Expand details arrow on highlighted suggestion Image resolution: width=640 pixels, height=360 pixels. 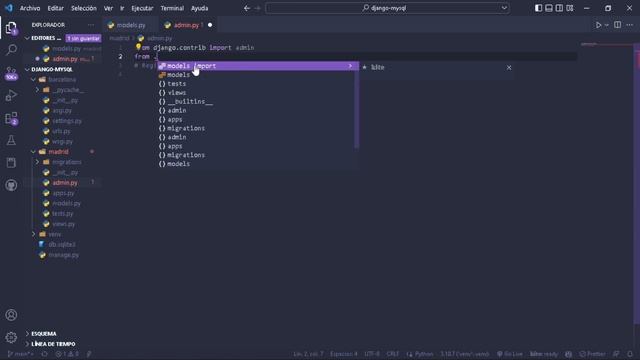(x=350, y=66)
